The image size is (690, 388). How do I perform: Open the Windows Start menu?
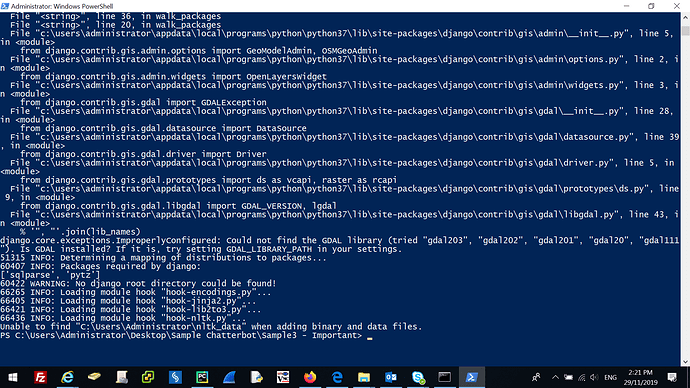(13, 377)
